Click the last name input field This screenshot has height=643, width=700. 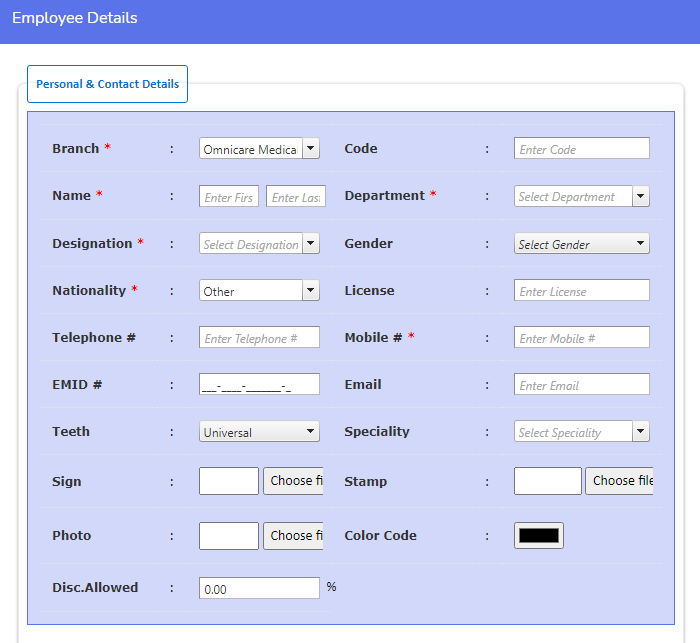click(x=296, y=197)
